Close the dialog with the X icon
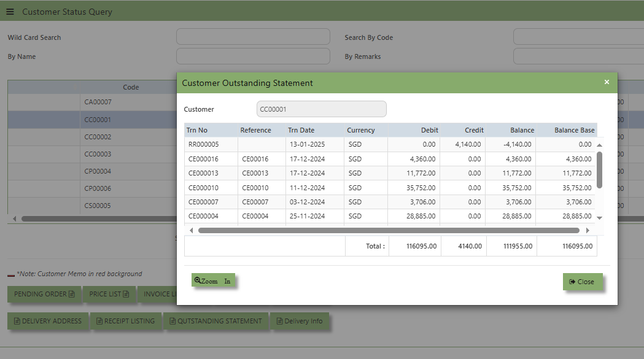 (607, 82)
